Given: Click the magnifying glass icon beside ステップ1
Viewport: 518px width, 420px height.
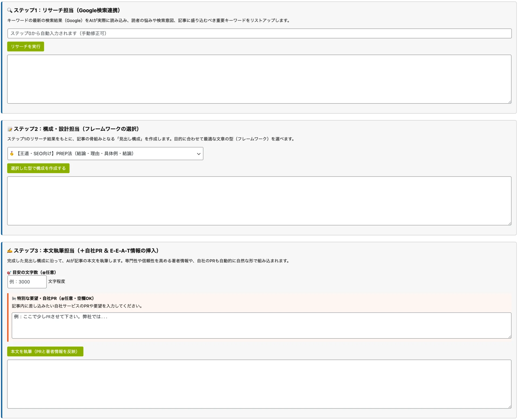Looking at the screenshot, I should [x=10, y=10].
